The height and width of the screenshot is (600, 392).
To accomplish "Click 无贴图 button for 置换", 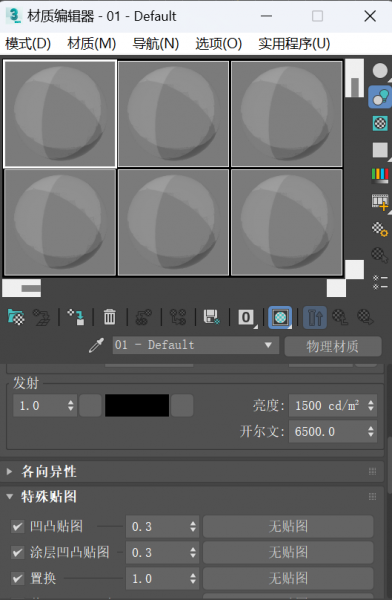I will pos(288,578).
